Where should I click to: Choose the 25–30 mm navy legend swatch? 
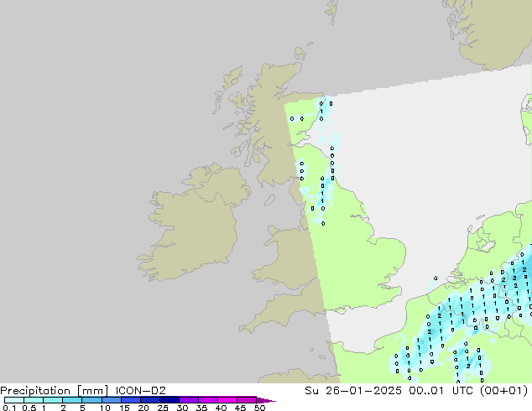(x=170, y=400)
